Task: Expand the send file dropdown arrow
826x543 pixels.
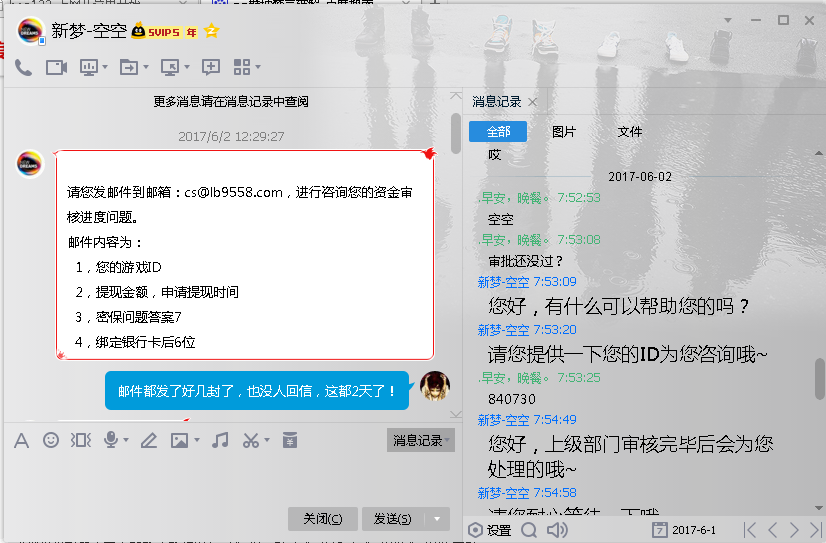Action: [x=146, y=67]
